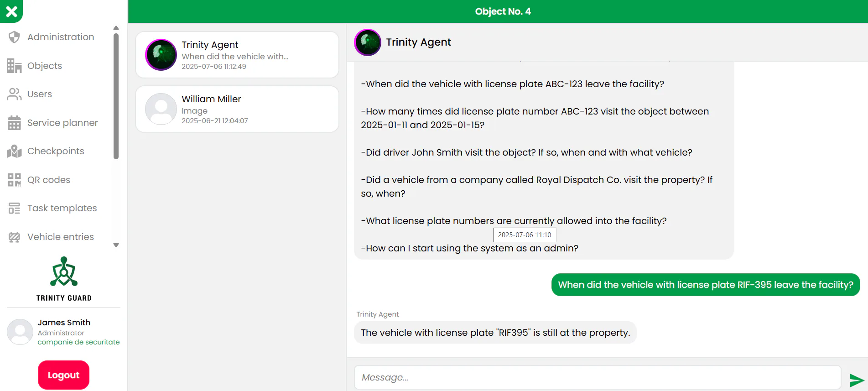The image size is (868, 391).
Task: Open Task templates icon
Action: (x=14, y=208)
